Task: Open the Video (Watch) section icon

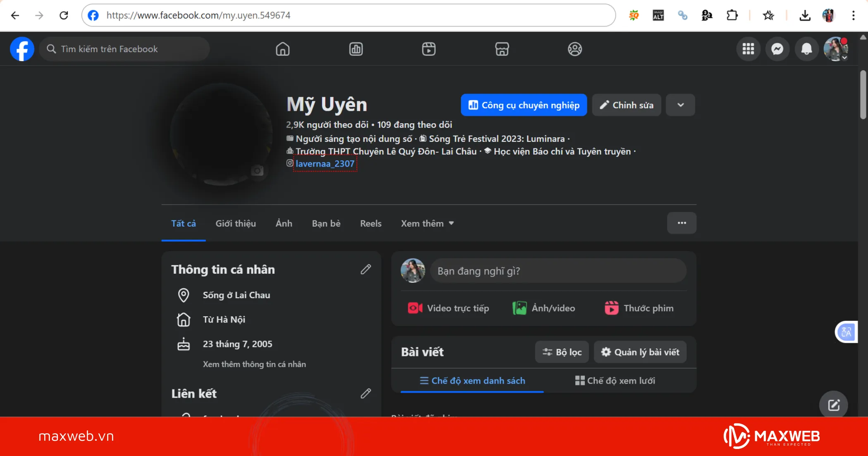Action: tap(429, 49)
